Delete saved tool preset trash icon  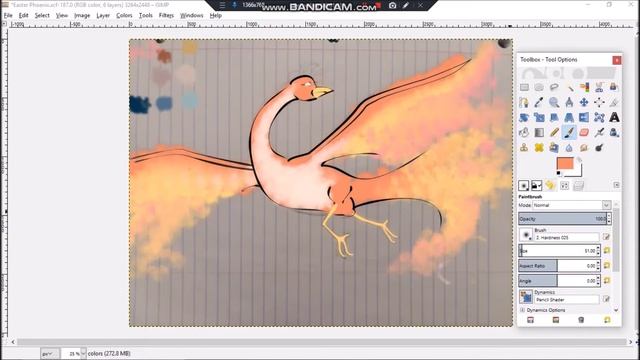coord(581,320)
